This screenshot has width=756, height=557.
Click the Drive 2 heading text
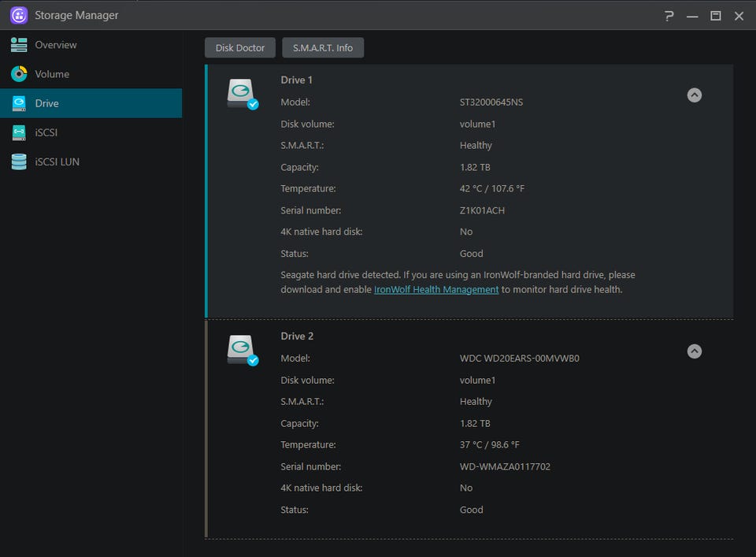click(x=297, y=336)
